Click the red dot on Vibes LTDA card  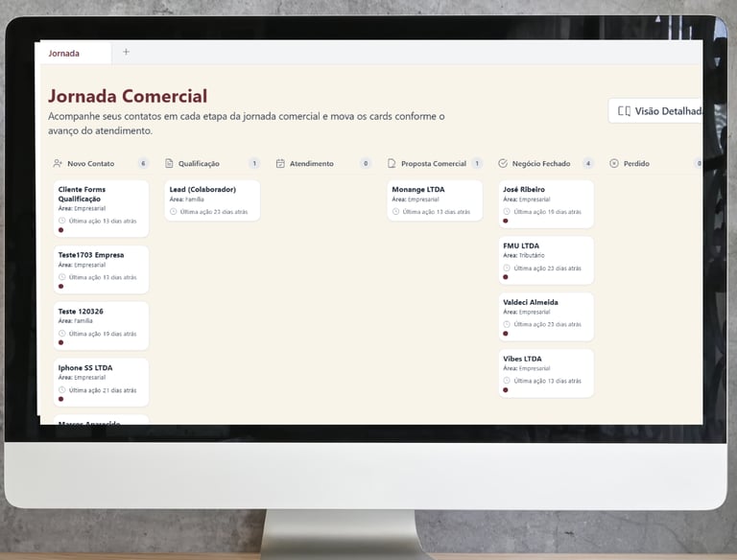pyautogui.click(x=506, y=390)
